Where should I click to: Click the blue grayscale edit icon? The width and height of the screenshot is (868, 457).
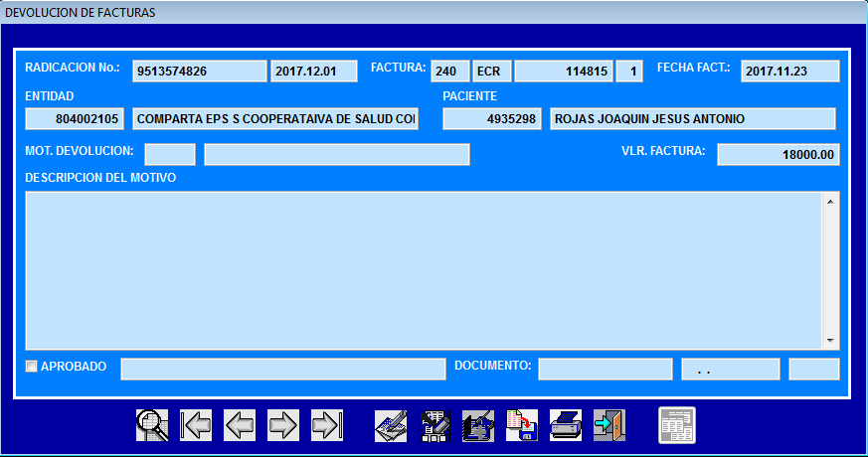point(478,425)
